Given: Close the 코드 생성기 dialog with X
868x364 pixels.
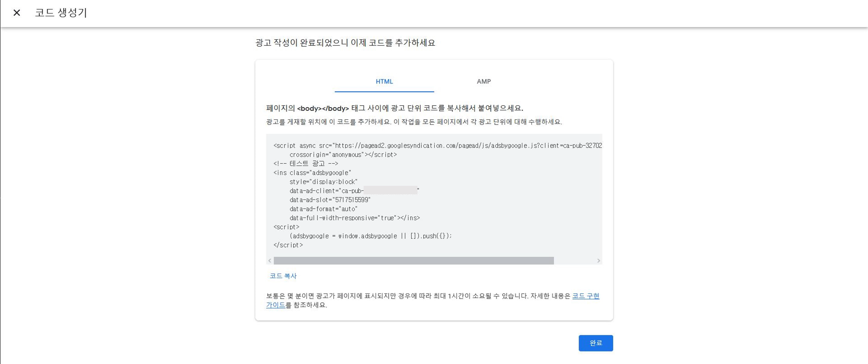Looking at the screenshot, I should (x=17, y=13).
